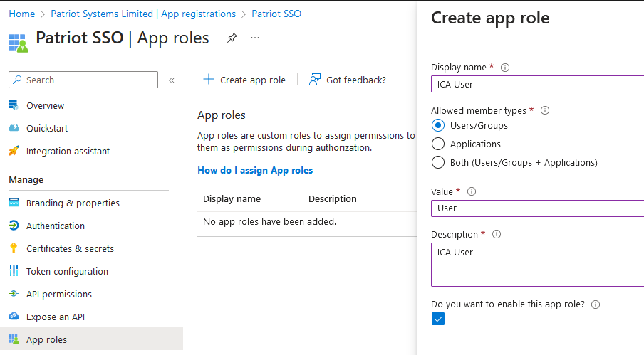Select App roles in the sidebar

pyautogui.click(x=91, y=339)
